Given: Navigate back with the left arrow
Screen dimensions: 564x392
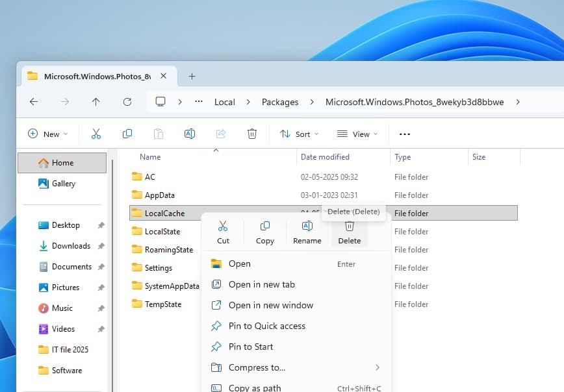Looking at the screenshot, I should pos(34,102).
